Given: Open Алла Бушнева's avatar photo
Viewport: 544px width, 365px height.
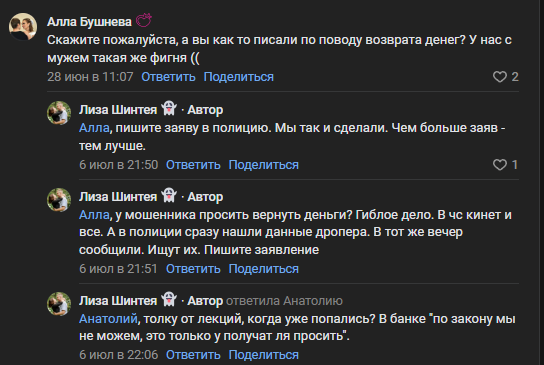Looking at the screenshot, I should [23, 27].
